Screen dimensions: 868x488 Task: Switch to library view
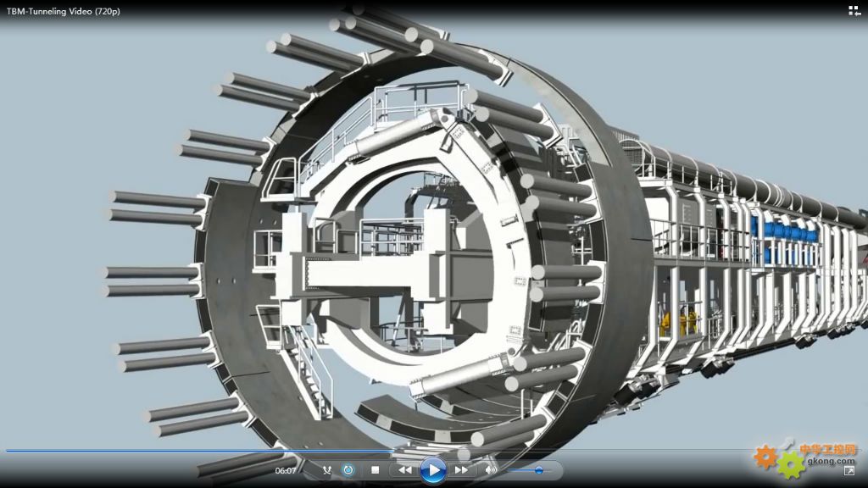[x=854, y=10]
